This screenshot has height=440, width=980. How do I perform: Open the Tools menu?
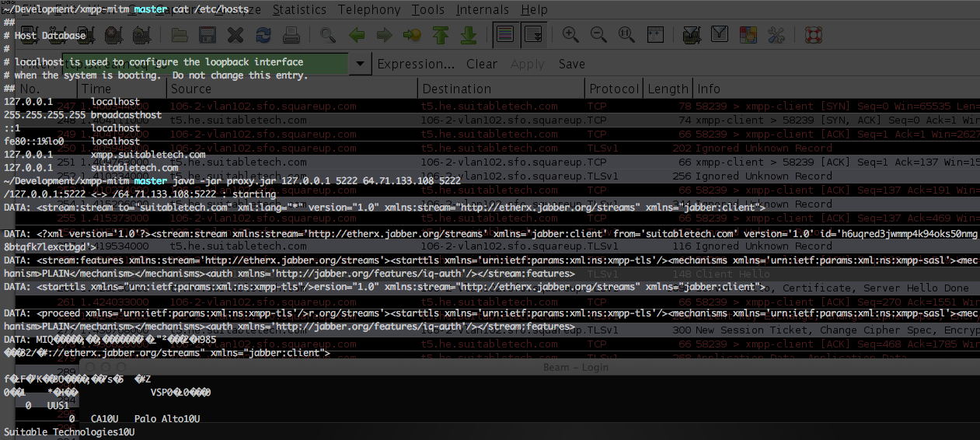tap(428, 10)
